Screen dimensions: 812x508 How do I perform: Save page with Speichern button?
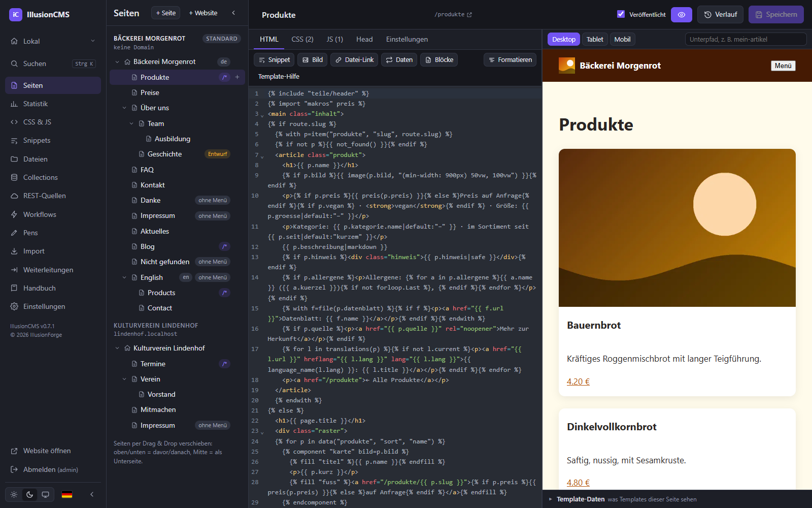(x=776, y=15)
